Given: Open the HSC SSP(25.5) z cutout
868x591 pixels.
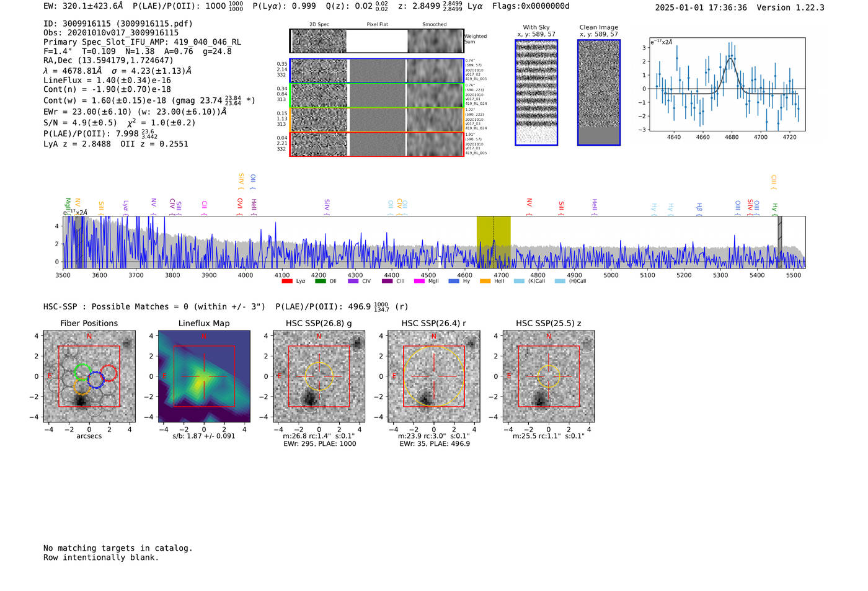Looking at the screenshot, I should [x=548, y=376].
